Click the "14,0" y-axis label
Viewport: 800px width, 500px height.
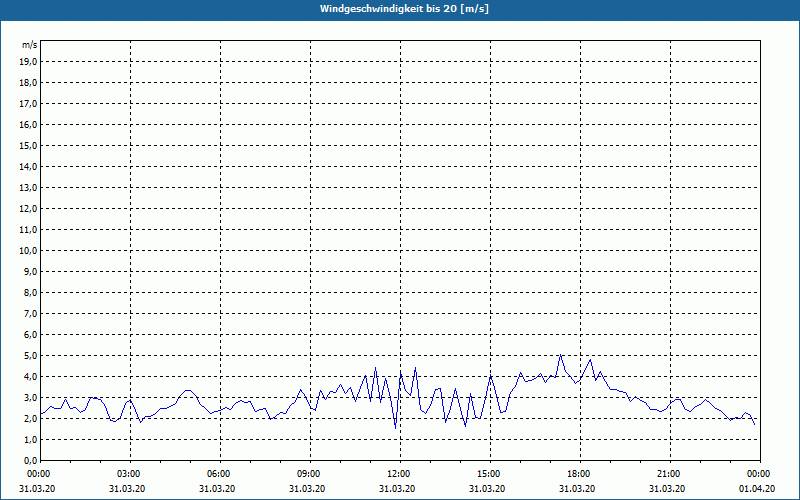(x=28, y=166)
